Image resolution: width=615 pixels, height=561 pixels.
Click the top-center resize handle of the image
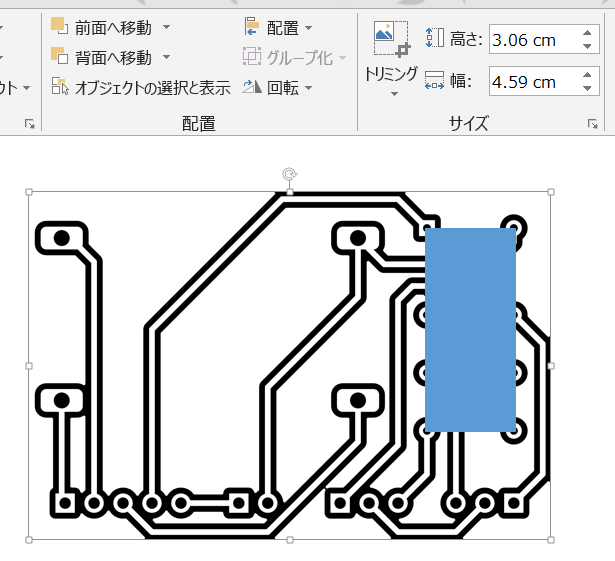click(289, 192)
